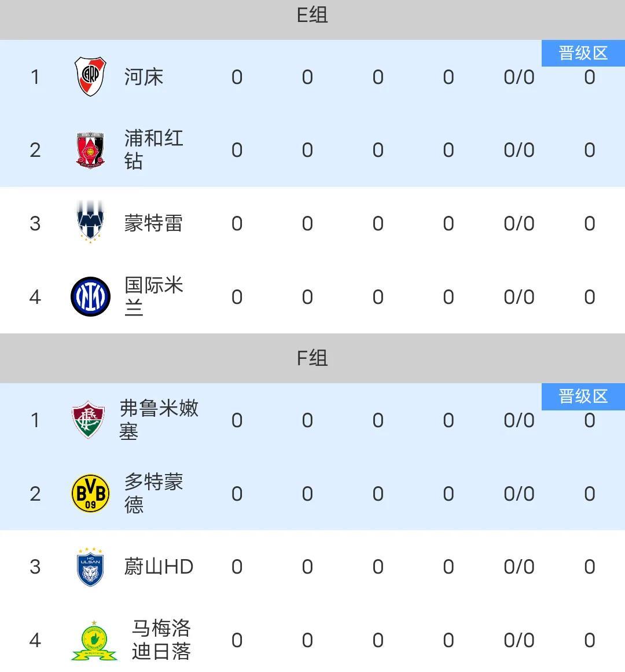The height and width of the screenshot is (672, 625).
Task: Tap the 晋级区 badge in F组
Action: (x=583, y=396)
